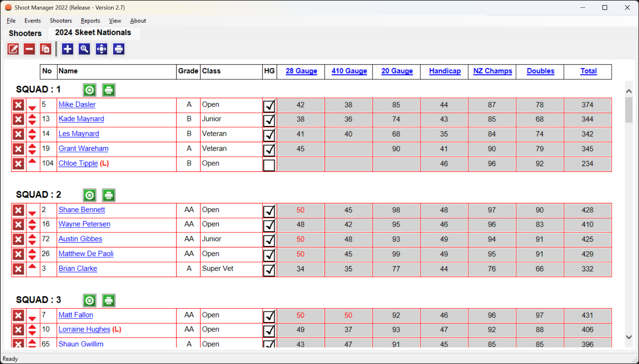Image resolution: width=639 pixels, height=364 pixels.
Task: Click the red edit pencil toolbar icon
Action: 13,49
